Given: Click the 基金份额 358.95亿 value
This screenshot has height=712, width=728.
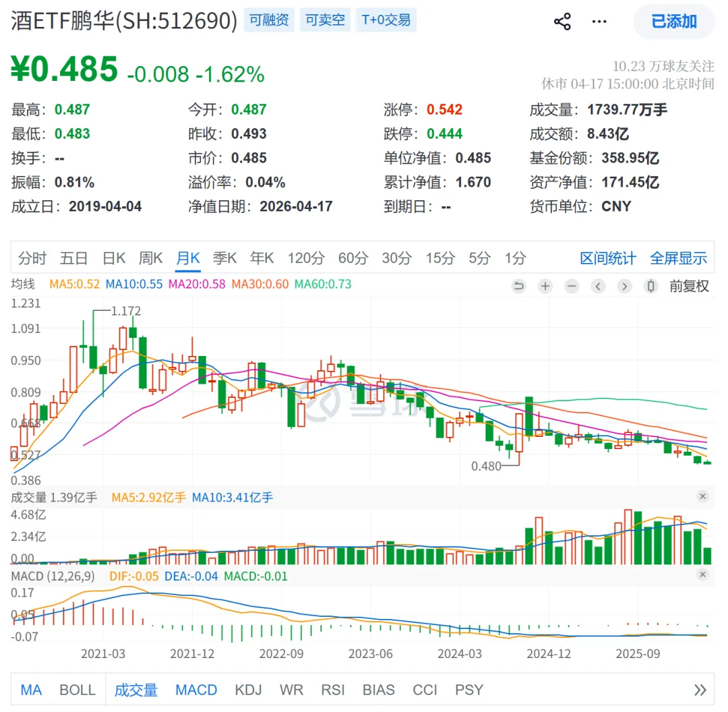Looking at the screenshot, I should tap(630, 158).
